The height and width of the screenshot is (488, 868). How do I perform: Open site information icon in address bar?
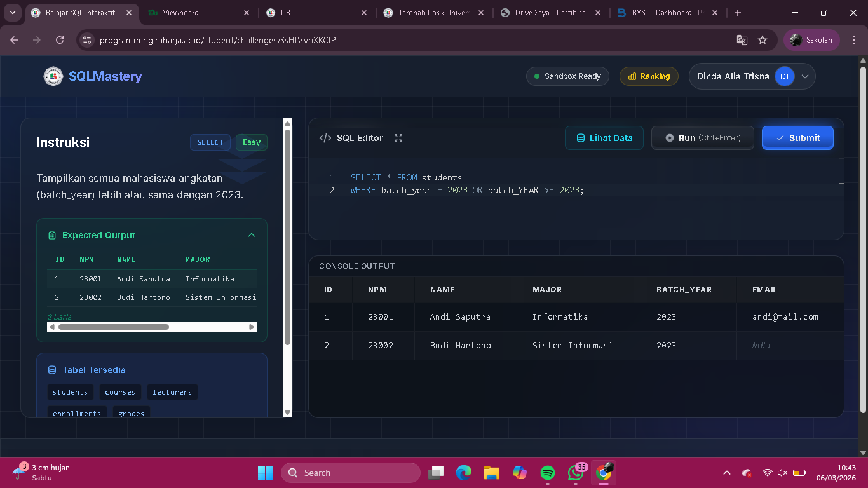pyautogui.click(x=87, y=40)
